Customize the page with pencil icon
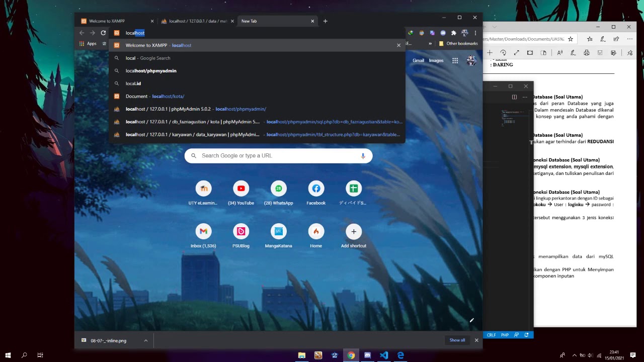Image resolution: width=644 pixels, height=362 pixels. [471, 320]
